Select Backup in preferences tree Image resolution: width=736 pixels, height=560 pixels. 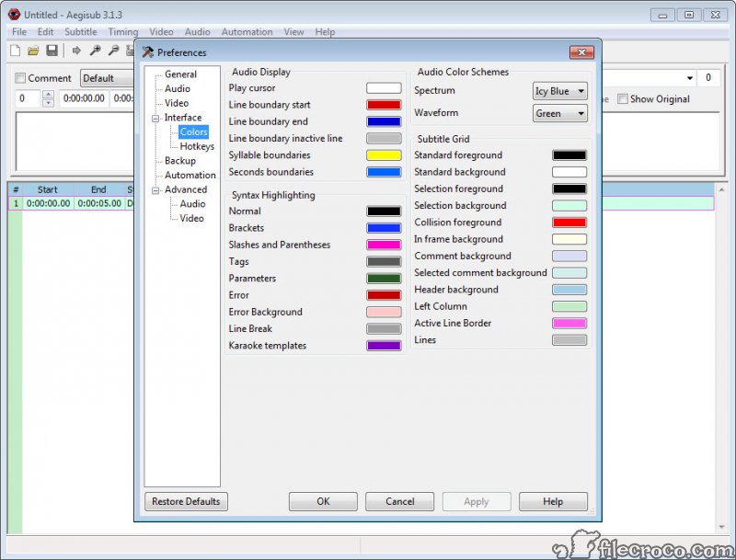coord(180,160)
